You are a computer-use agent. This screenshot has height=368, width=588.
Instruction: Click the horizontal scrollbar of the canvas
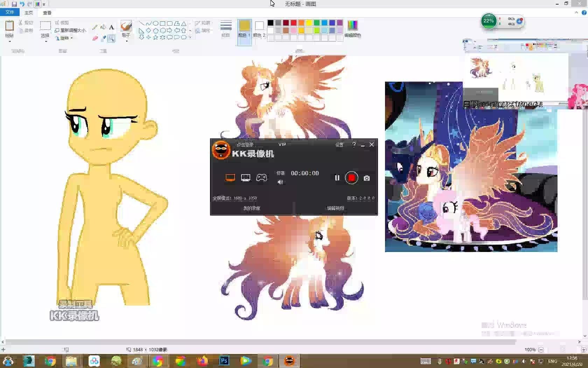[x=261, y=341]
